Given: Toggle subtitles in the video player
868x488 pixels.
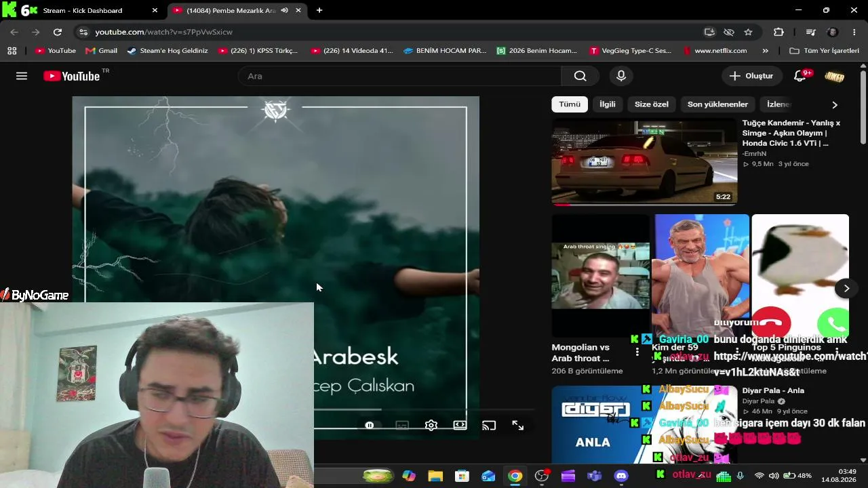Looking at the screenshot, I should pyautogui.click(x=402, y=426).
